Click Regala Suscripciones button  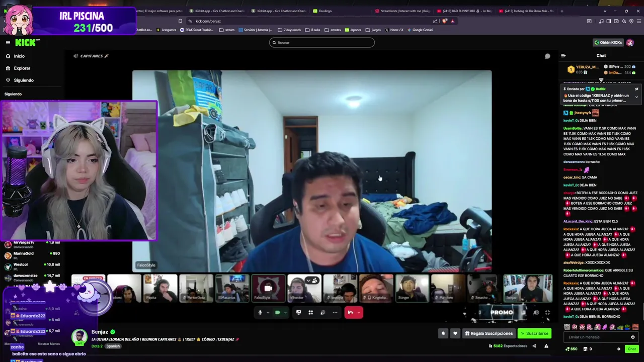(489, 333)
